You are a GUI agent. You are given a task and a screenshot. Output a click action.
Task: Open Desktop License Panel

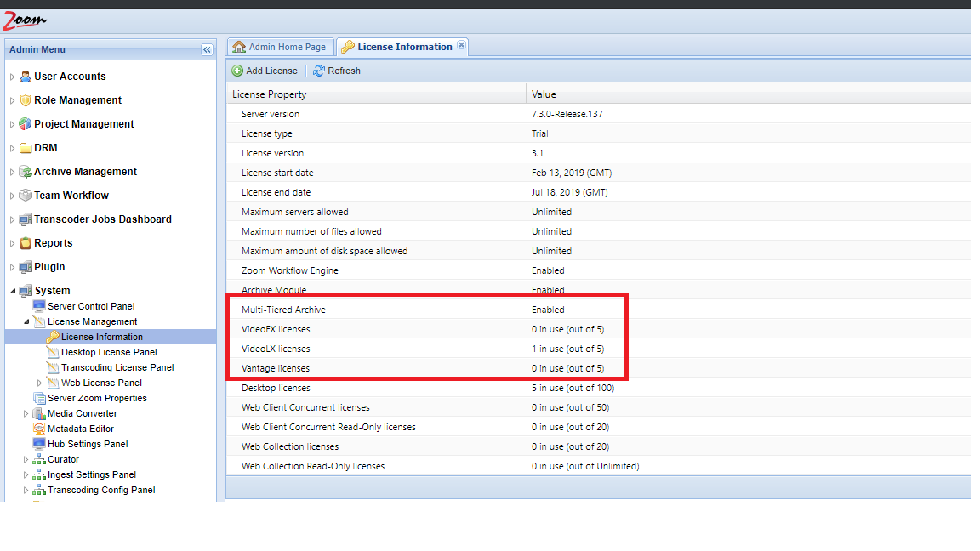coord(109,352)
